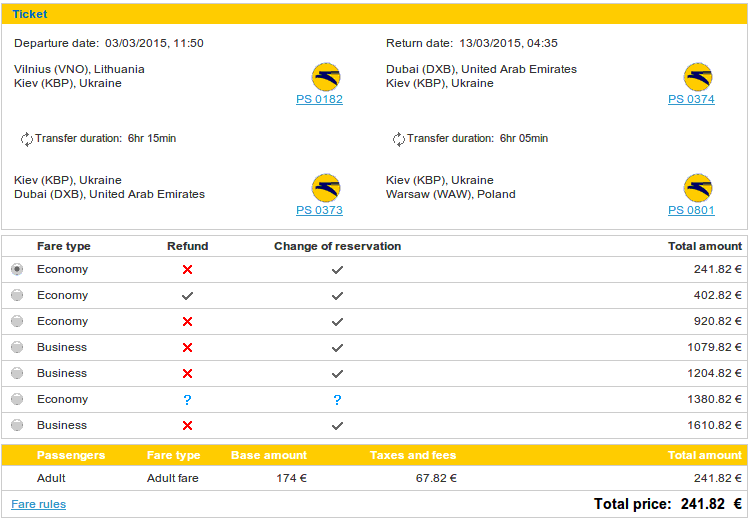Image resolution: width=749 pixels, height=519 pixels.
Task: Pick the Economy fare for 1380.82 €
Action: click(x=17, y=399)
